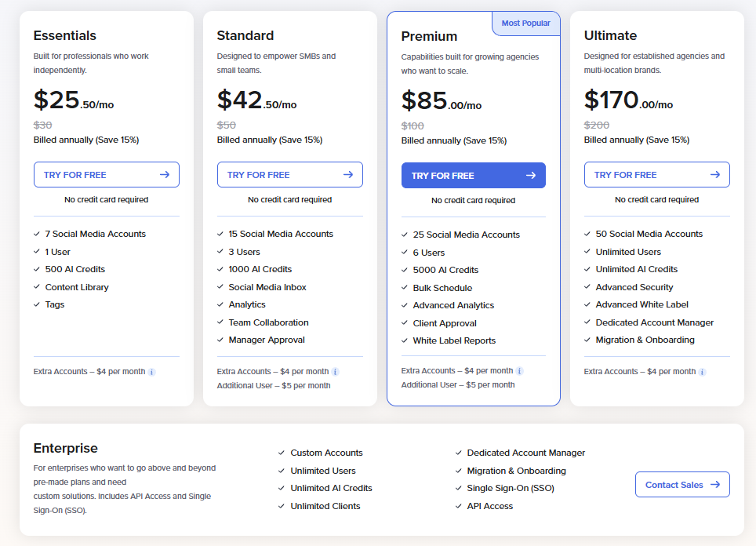Click the Enterprise heading

pyautogui.click(x=66, y=448)
